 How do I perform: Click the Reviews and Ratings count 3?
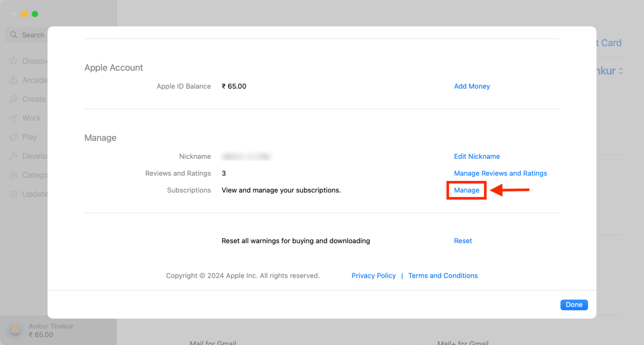(x=224, y=173)
